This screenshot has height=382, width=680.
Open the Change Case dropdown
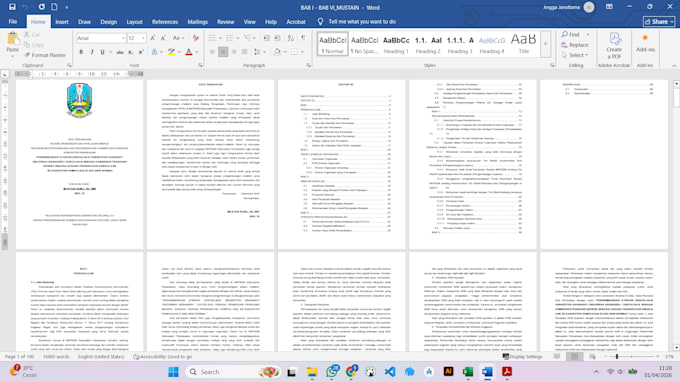click(177, 38)
